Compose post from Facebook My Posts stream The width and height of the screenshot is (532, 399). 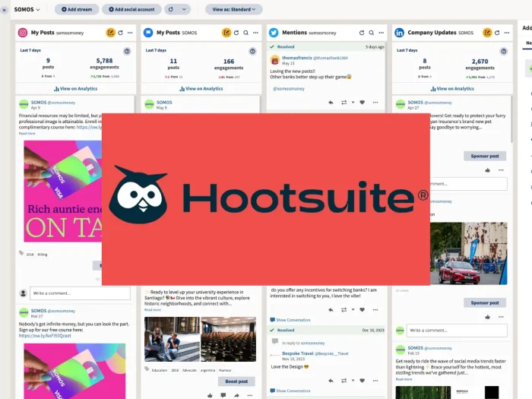(x=226, y=33)
